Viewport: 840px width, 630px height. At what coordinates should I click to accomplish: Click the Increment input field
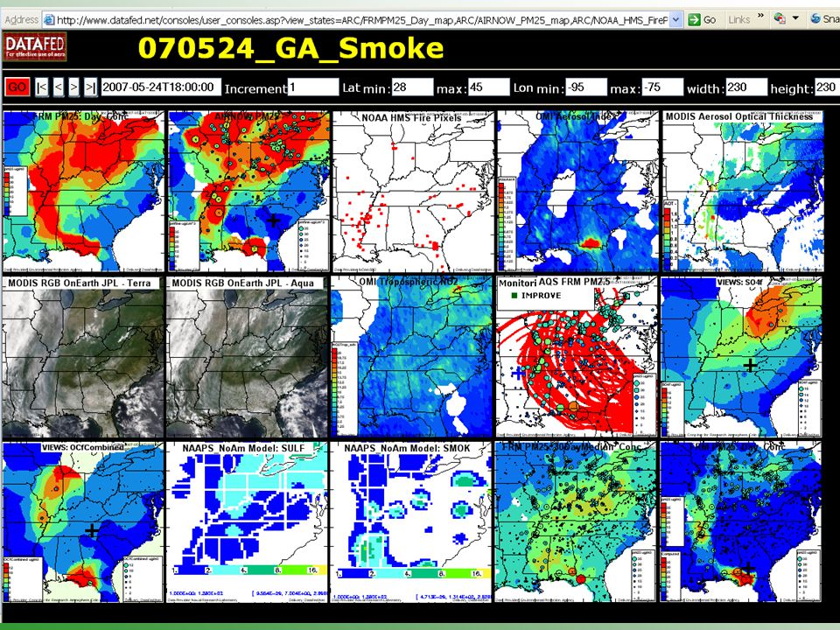pyautogui.click(x=313, y=87)
